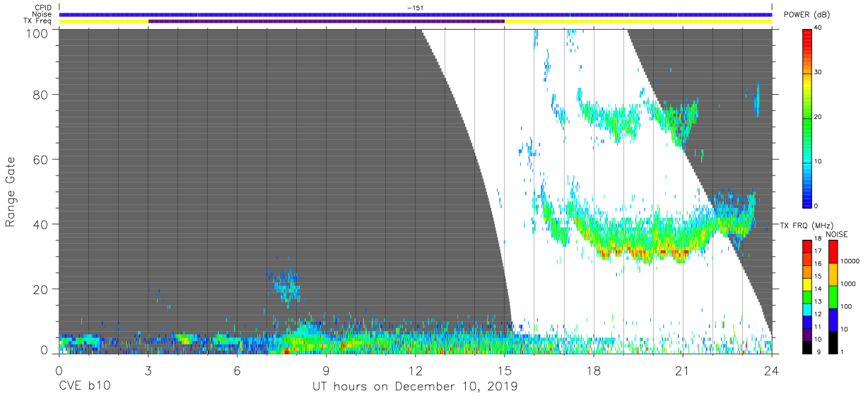
Task: Click the Noise row label at top left
Action: [42, 14]
